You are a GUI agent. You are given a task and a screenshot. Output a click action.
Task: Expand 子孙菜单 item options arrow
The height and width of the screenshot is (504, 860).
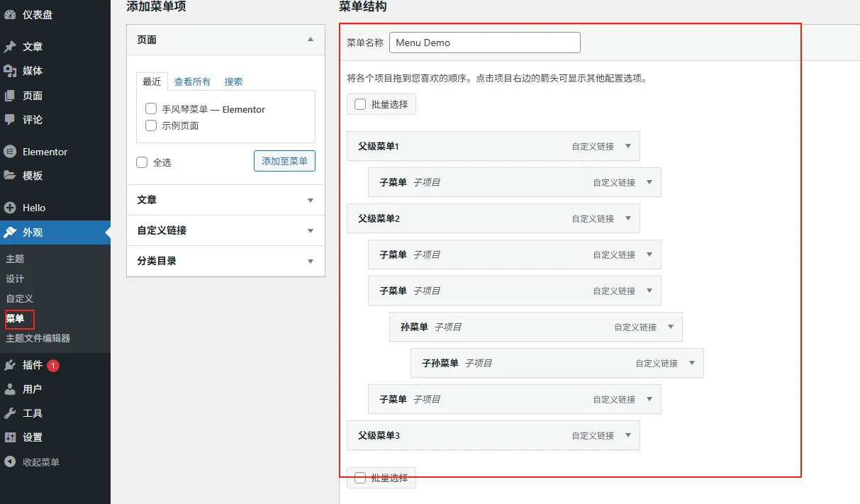tap(692, 363)
